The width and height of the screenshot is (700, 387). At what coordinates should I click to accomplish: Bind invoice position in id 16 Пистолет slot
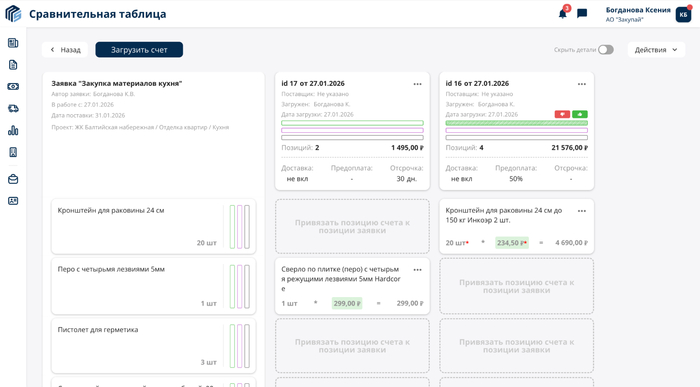[x=517, y=345]
